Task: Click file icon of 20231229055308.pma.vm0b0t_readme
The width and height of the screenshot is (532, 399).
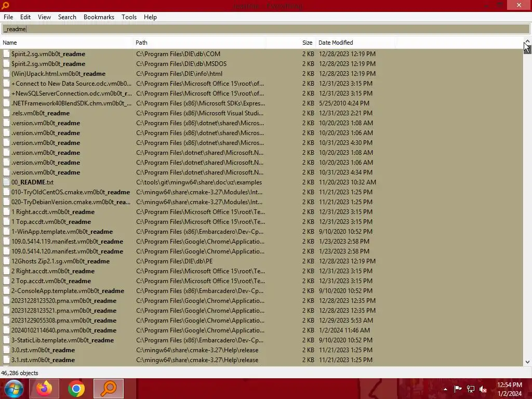Action: click(6, 320)
